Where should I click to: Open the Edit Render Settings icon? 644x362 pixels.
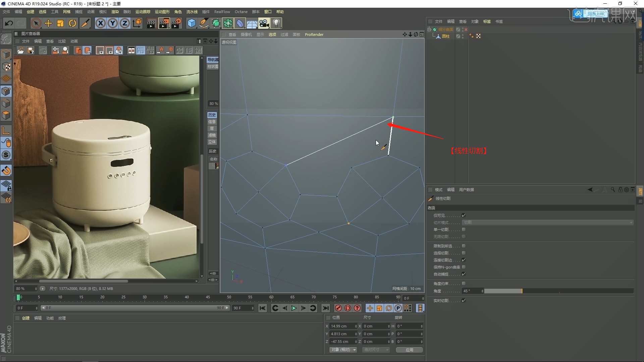click(176, 23)
